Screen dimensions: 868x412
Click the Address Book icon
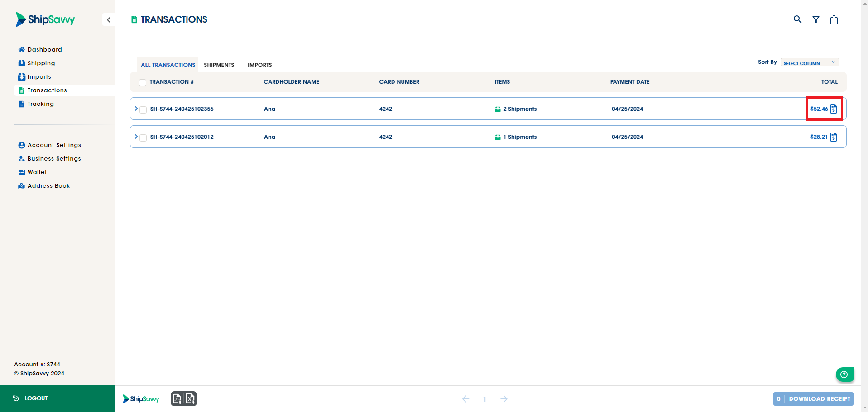pyautogui.click(x=21, y=186)
